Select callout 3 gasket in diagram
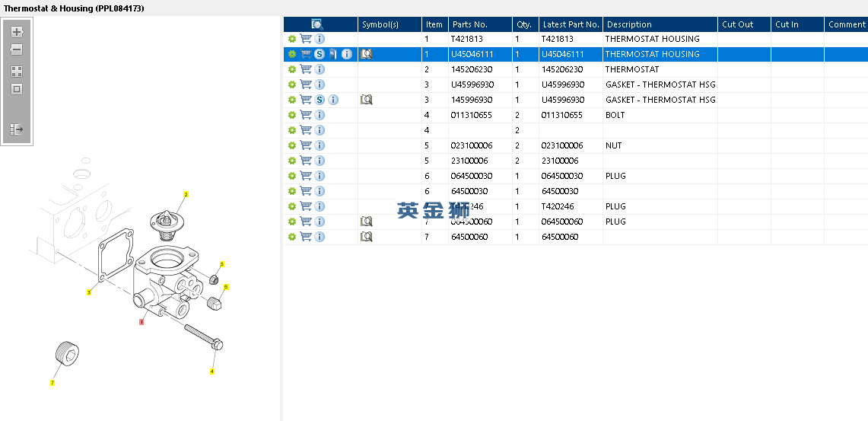This screenshot has width=868, height=421. [89, 292]
